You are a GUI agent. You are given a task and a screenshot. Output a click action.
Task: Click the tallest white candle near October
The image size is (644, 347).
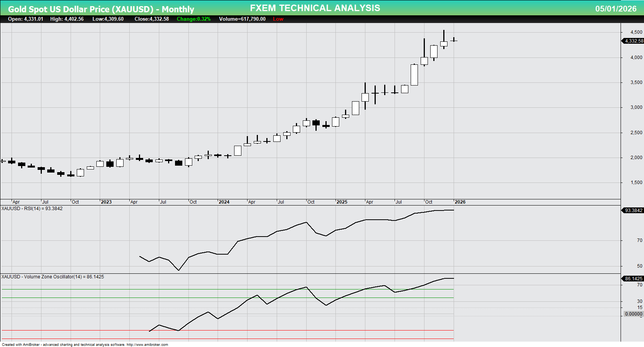[x=414, y=75]
